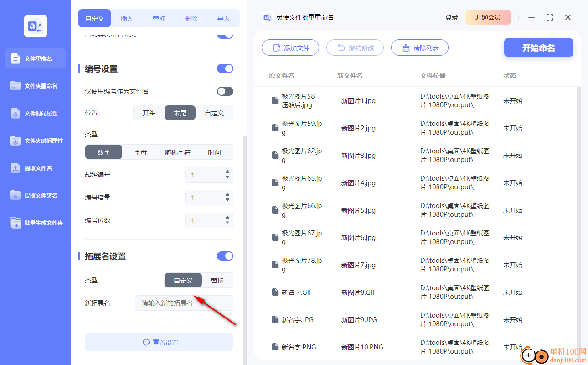Click the 文件位置 column header

pyautogui.click(x=433, y=76)
